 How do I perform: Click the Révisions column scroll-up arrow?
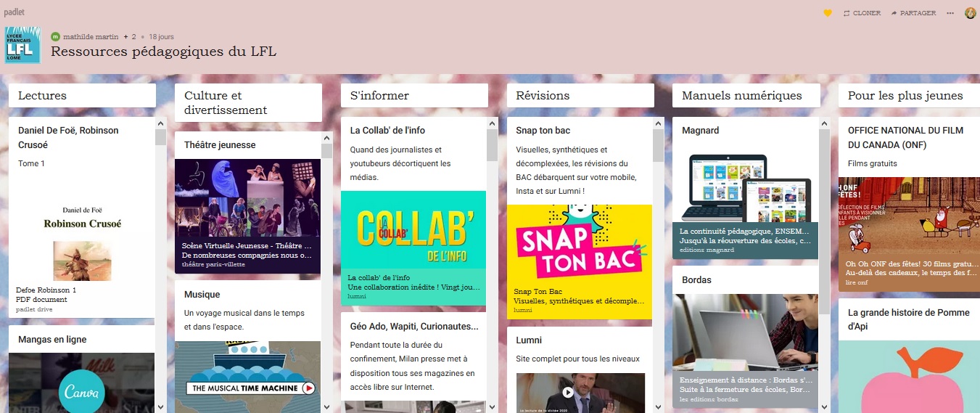click(658, 123)
